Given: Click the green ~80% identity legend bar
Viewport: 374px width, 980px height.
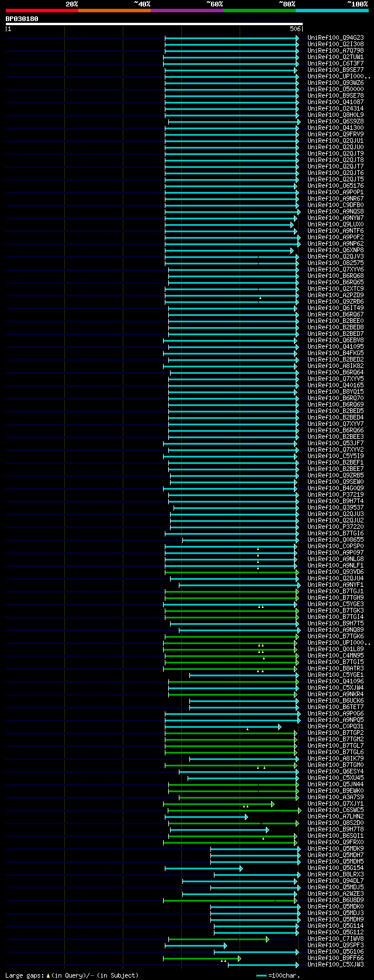Looking at the screenshot, I should pyautogui.click(x=259, y=11).
